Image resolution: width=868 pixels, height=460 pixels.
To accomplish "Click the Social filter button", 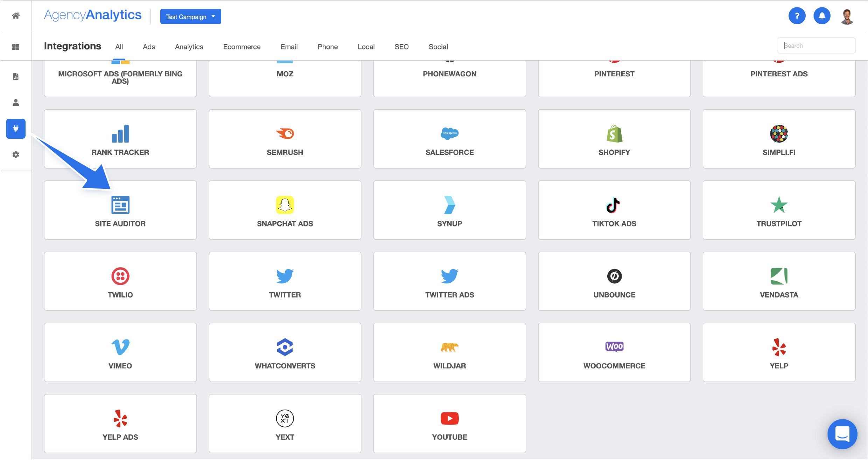I will pyautogui.click(x=437, y=45).
